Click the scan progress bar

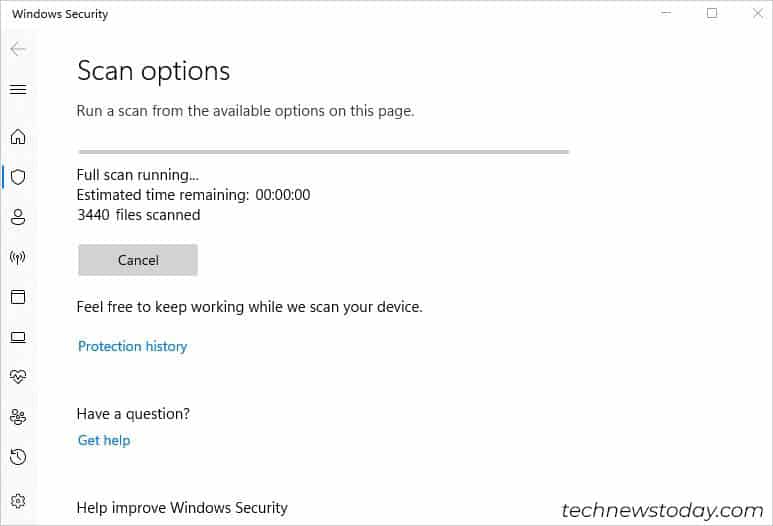click(x=323, y=152)
